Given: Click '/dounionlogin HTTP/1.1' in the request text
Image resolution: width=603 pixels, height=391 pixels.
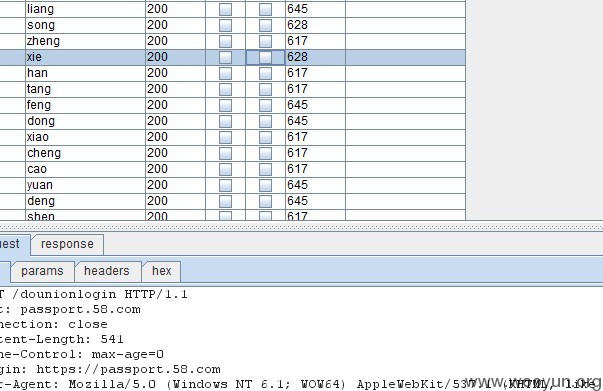Looking at the screenshot, I should (x=100, y=294).
